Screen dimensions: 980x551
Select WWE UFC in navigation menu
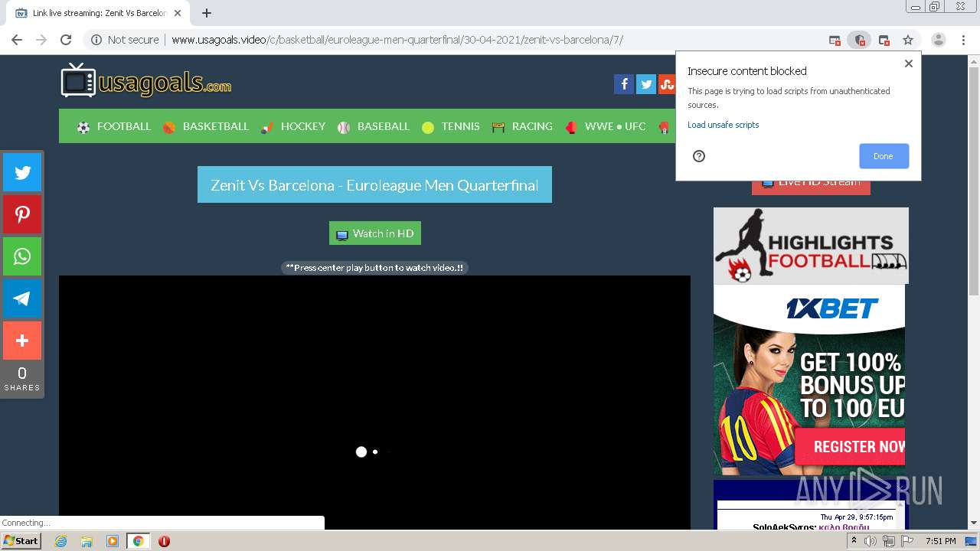point(606,126)
